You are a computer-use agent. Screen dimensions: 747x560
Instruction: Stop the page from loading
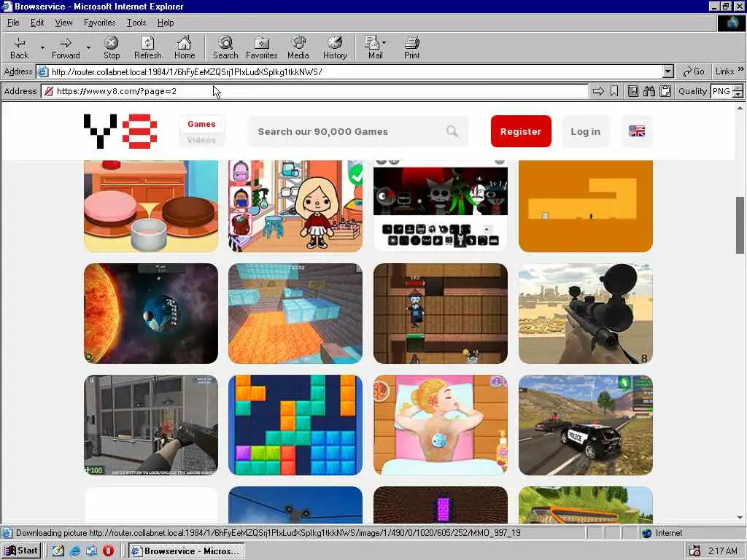click(x=112, y=47)
